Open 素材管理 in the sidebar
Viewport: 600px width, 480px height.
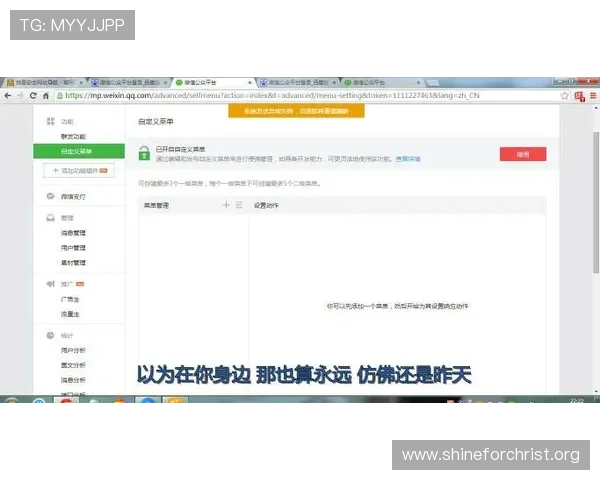(x=73, y=263)
